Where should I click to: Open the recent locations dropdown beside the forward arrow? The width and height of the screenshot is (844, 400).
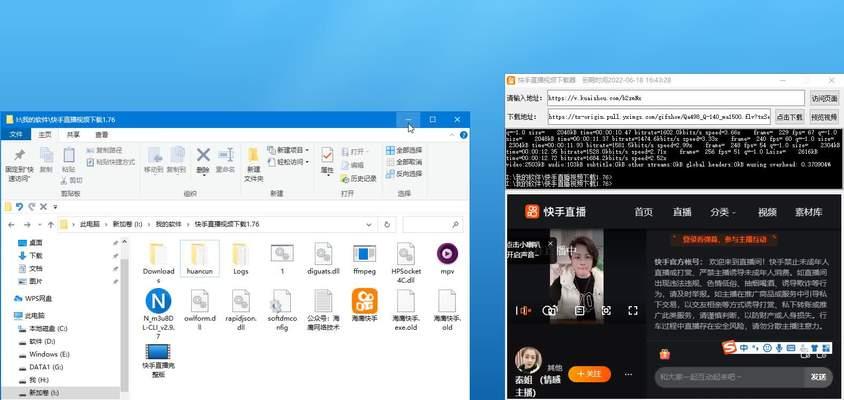pos(39,224)
